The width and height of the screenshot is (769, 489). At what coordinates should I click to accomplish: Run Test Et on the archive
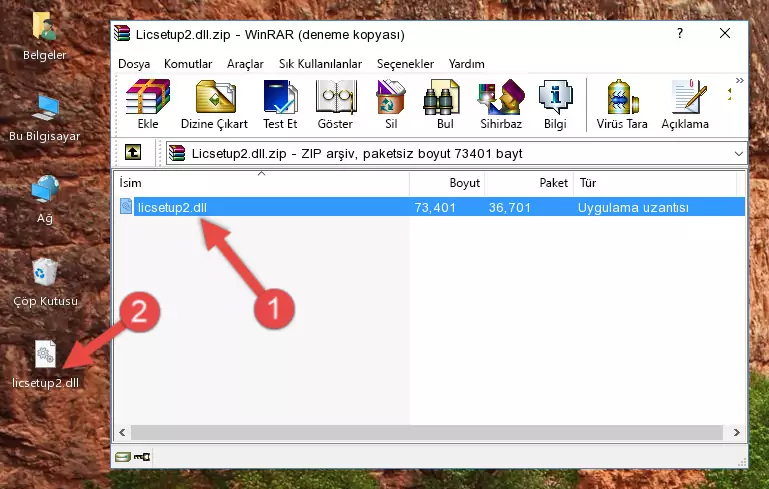(x=280, y=104)
